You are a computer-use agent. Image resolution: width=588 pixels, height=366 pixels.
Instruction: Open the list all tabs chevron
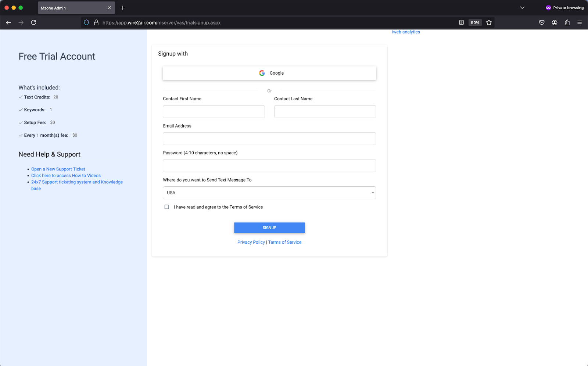click(522, 8)
